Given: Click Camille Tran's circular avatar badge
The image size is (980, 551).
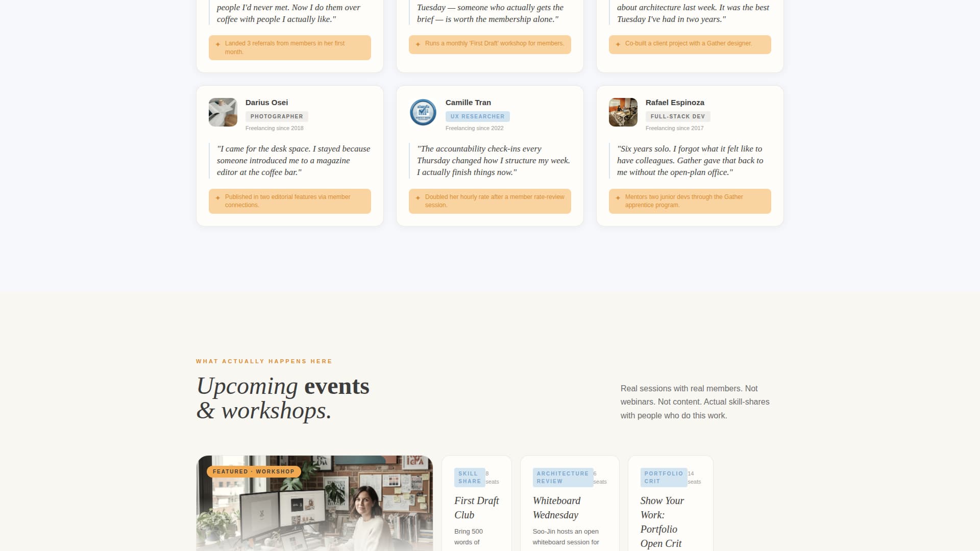Looking at the screenshot, I should coord(423,112).
